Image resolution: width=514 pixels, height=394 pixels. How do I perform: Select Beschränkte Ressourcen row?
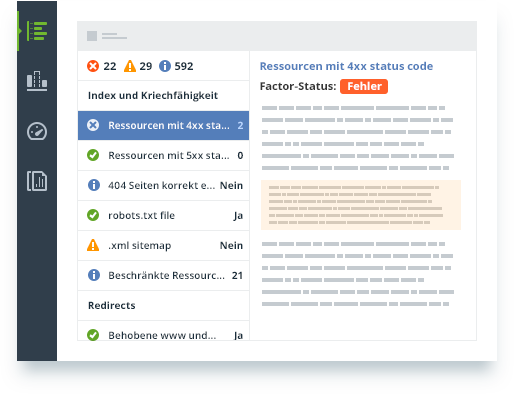coord(163,275)
